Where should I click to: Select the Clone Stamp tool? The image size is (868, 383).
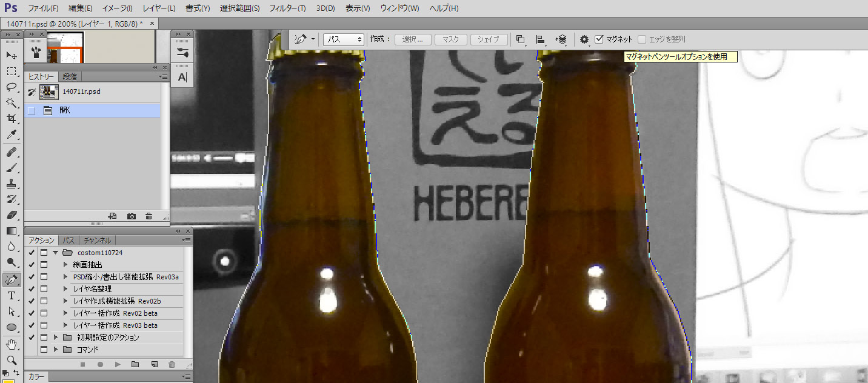click(x=12, y=184)
